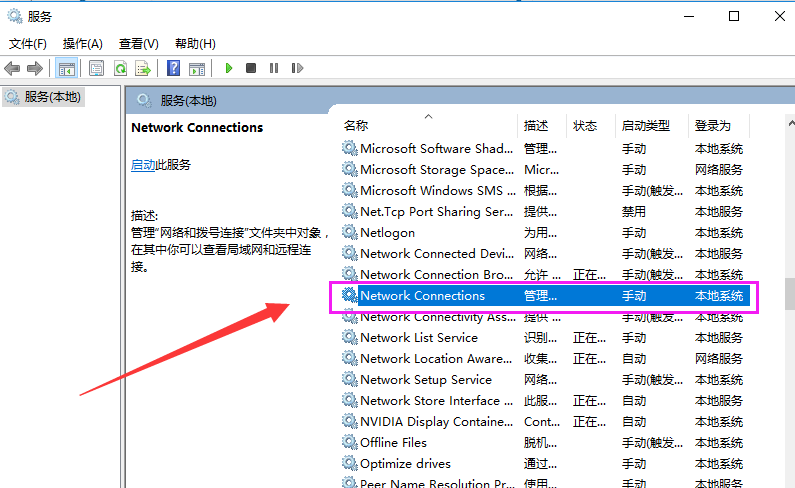Screen dimensions: 795x488
Task: Sort the list by the 描述 column header
Action: point(541,125)
